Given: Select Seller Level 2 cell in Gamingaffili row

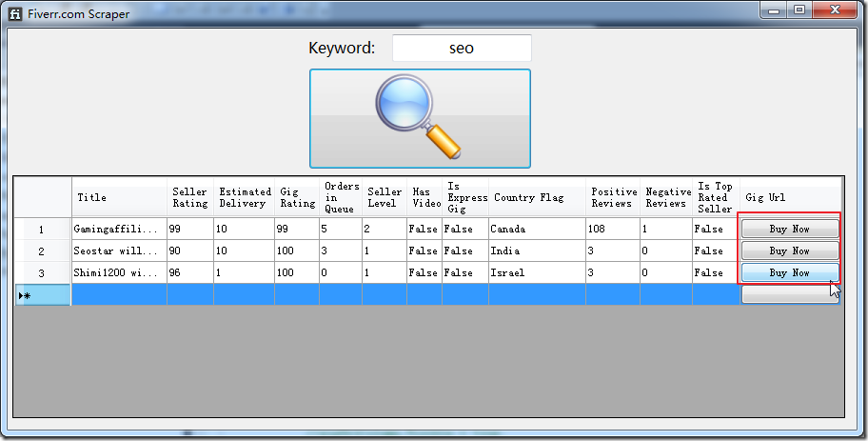Looking at the screenshot, I should tap(385, 229).
